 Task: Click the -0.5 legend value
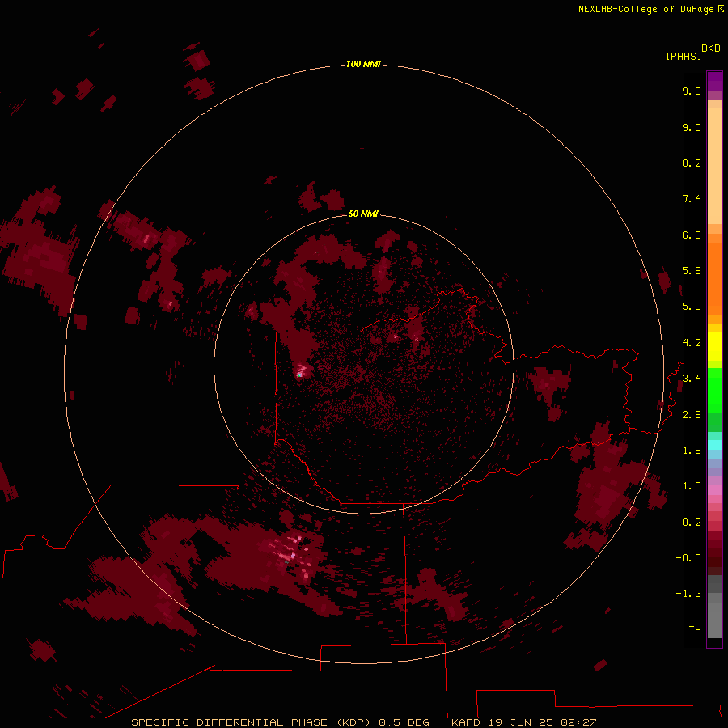(x=688, y=557)
